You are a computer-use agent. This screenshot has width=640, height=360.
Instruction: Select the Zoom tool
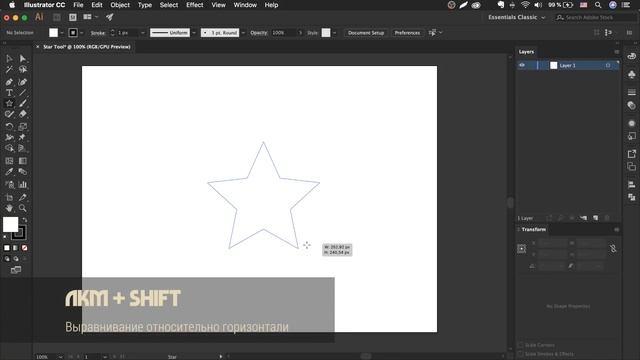click(22, 208)
